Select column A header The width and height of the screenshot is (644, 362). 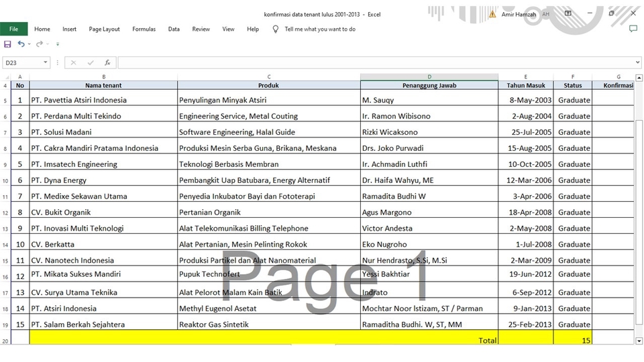click(x=19, y=76)
